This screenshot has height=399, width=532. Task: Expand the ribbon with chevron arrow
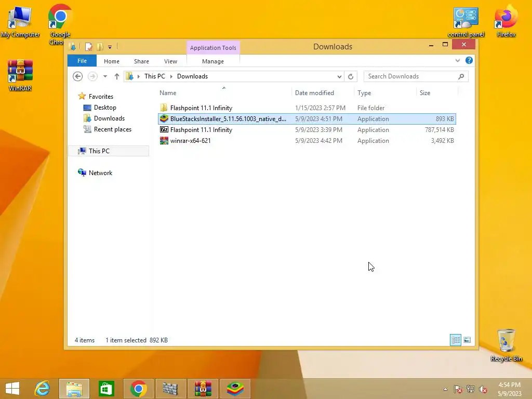point(457,60)
